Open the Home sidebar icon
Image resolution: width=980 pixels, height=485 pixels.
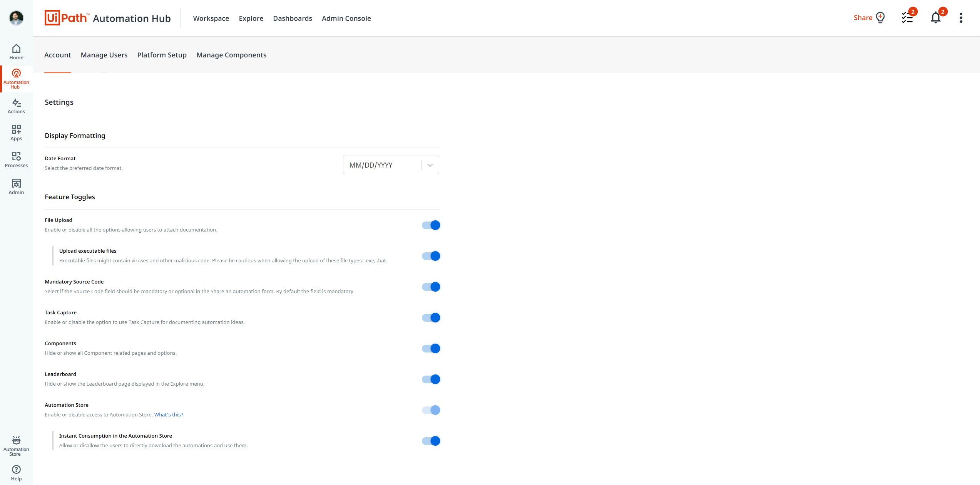16,52
